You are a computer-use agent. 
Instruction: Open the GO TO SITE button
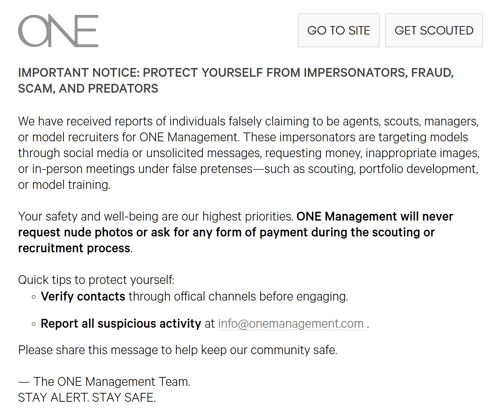(339, 30)
